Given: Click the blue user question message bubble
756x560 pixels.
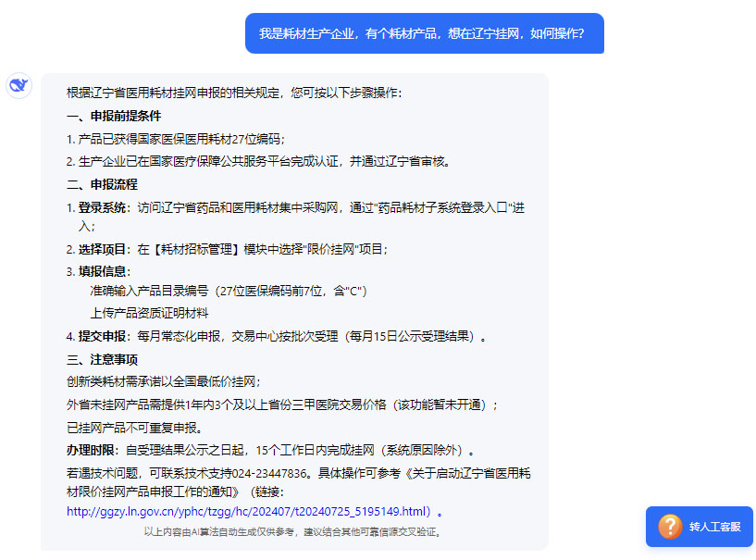Looking at the screenshot, I should [x=425, y=33].
